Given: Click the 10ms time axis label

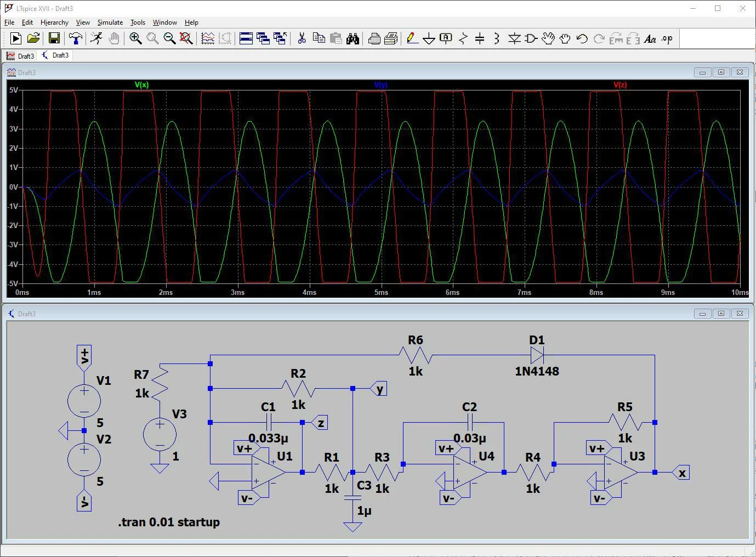Looking at the screenshot, I should point(740,293).
